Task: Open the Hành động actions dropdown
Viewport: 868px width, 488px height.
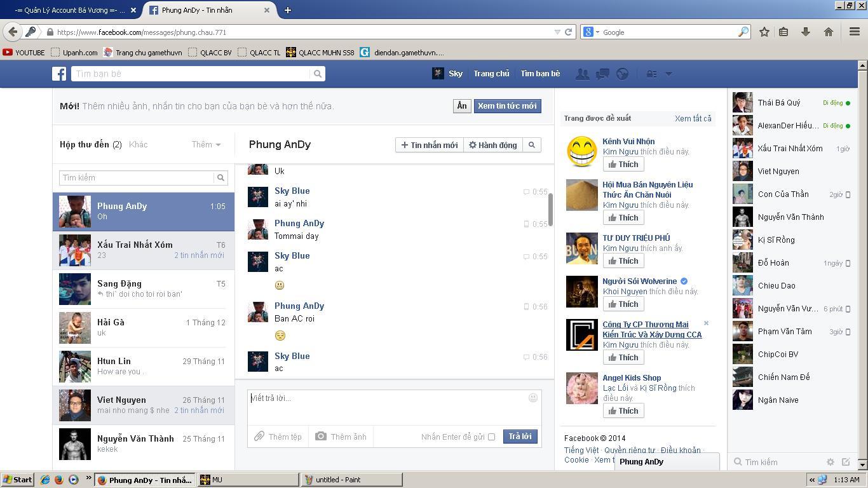Action: pos(493,145)
